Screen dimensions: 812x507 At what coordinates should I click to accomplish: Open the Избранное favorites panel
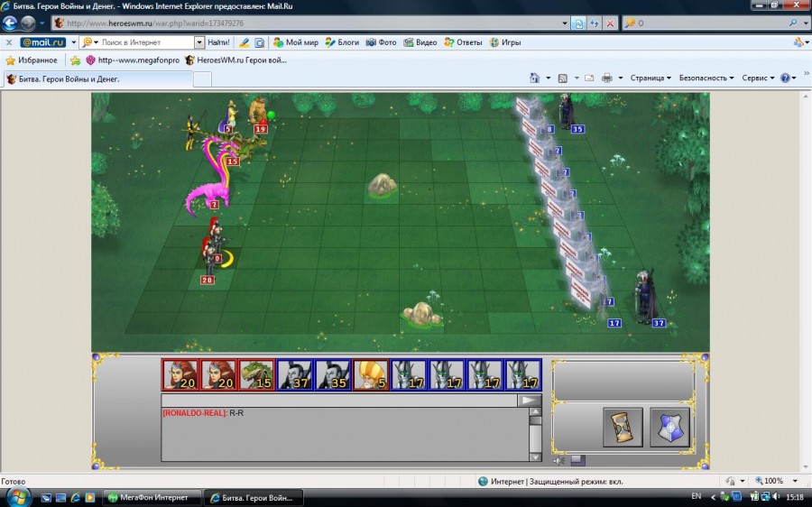[x=32, y=60]
